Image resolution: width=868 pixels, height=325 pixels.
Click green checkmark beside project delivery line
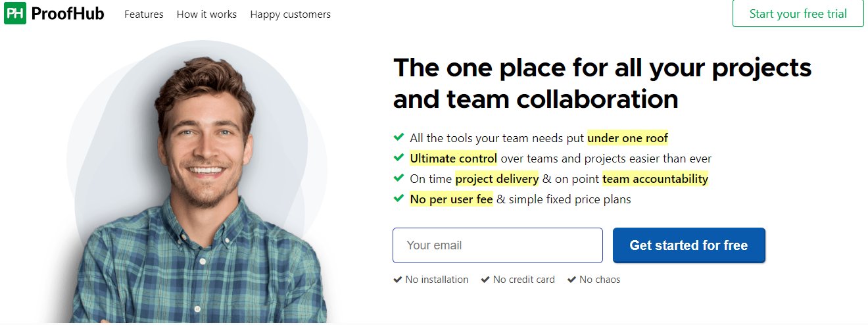(398, 178)
